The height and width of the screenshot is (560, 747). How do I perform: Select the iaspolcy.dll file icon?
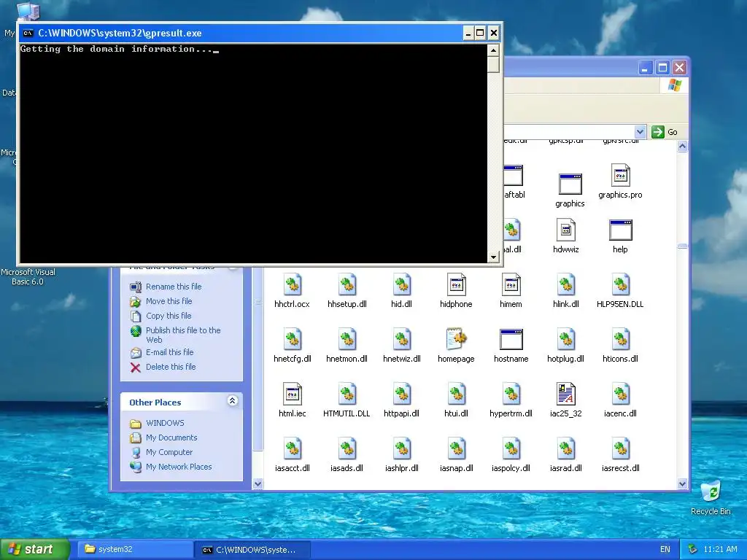point(511,449)
